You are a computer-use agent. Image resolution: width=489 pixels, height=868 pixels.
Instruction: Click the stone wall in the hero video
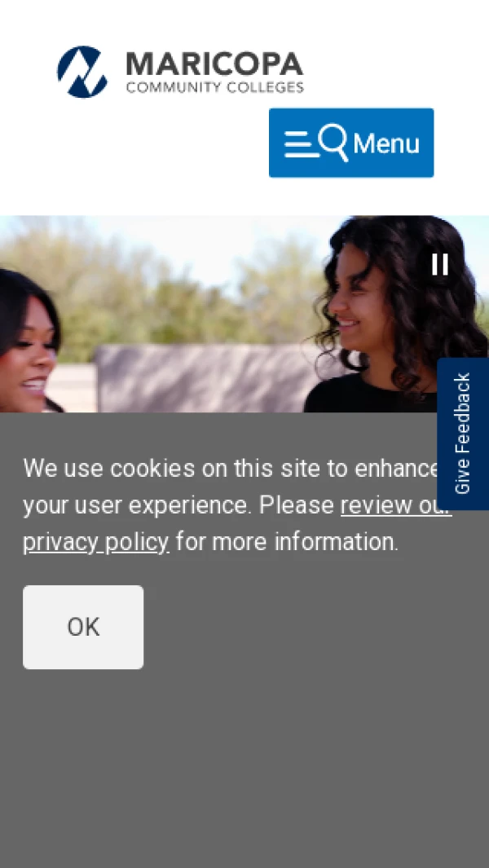[205, 378]
